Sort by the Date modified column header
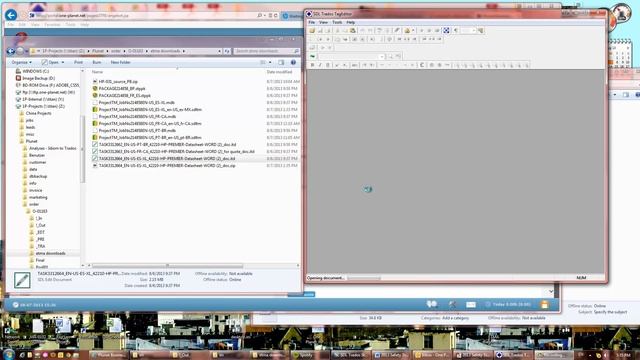The height and width of the screenshot is (360, 640). click(x=280, y=72)
